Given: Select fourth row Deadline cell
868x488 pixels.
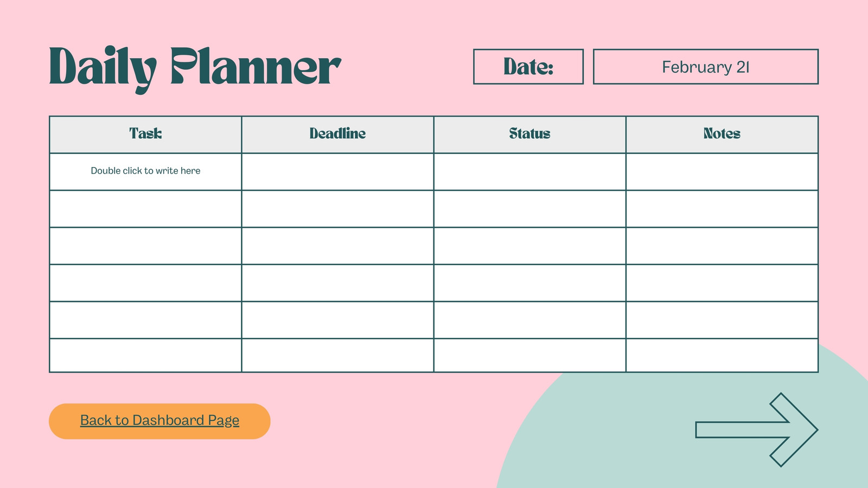Looking at the screenshot, I should point(337,283).
